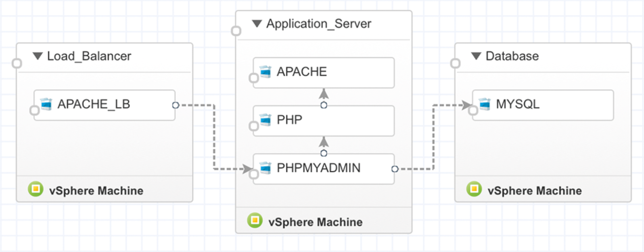Click the PHP component left connector handle
The image size is (644, 252).
pos(254,126)
